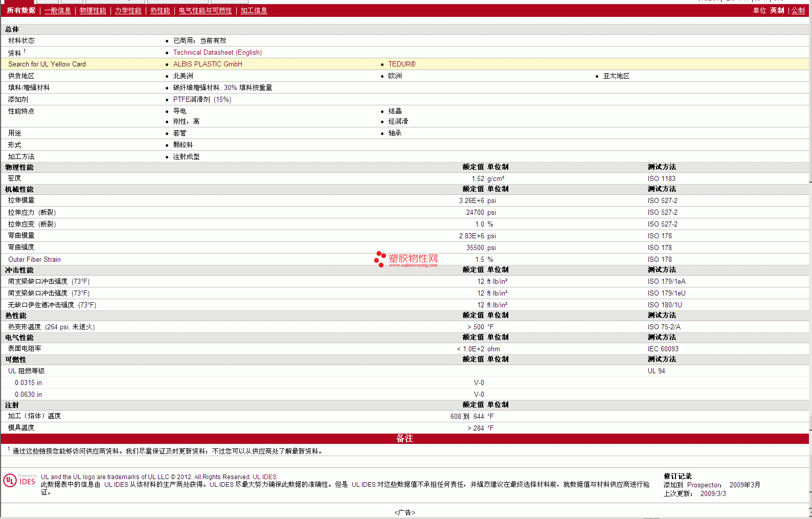Viewport: 812px width, 519px height.
Task: Open the 加工信息 tab link
Action: (254, 10)
